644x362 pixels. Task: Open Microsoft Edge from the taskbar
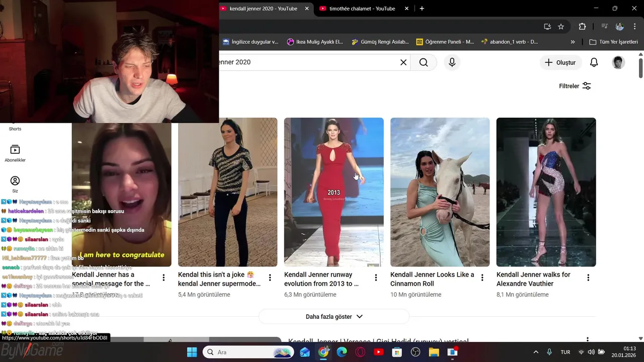[342, 352]
